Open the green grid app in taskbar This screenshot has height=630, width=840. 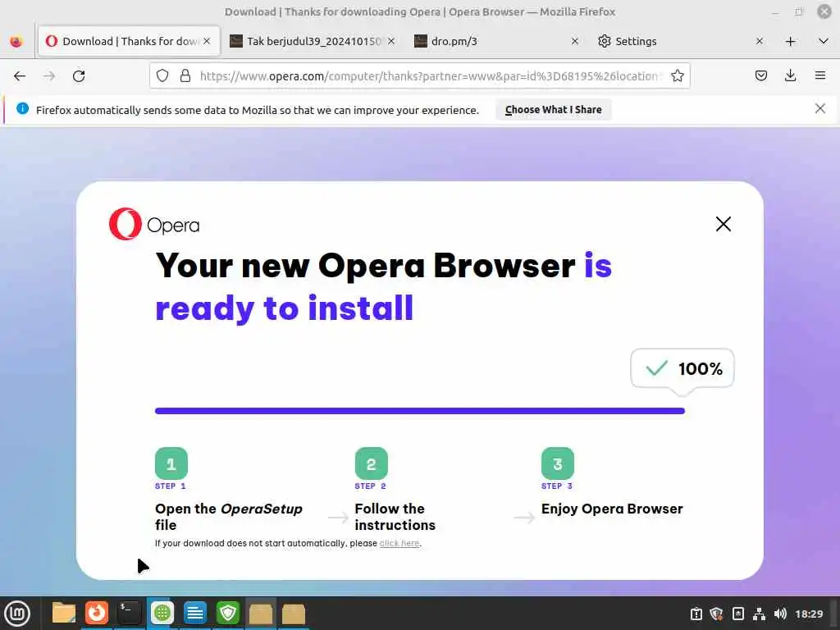pos(162,613)
